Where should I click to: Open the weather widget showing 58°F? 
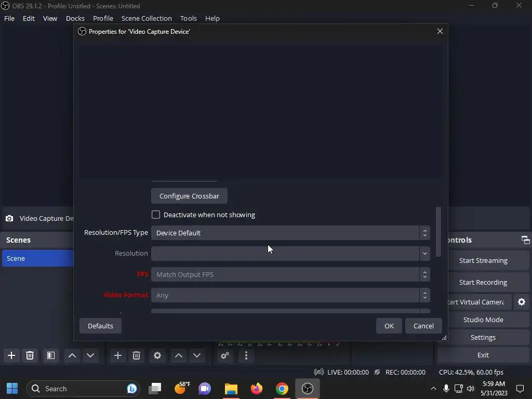[182, 388]
